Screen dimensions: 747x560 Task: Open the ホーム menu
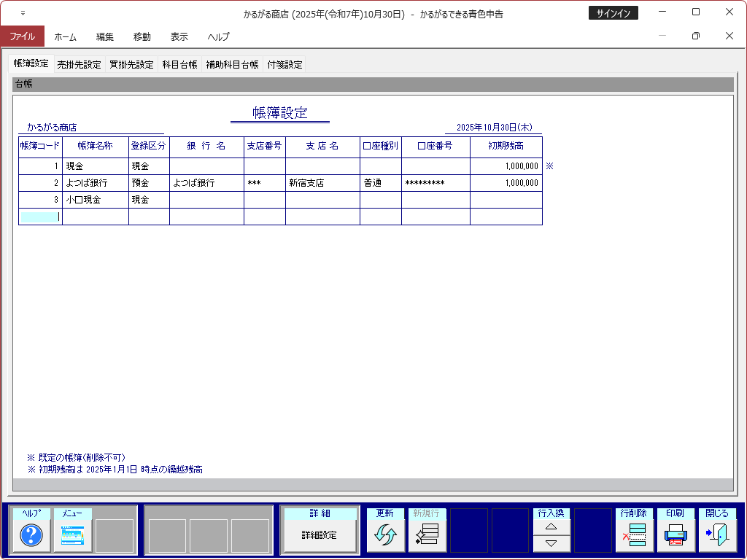click(65, 36)
